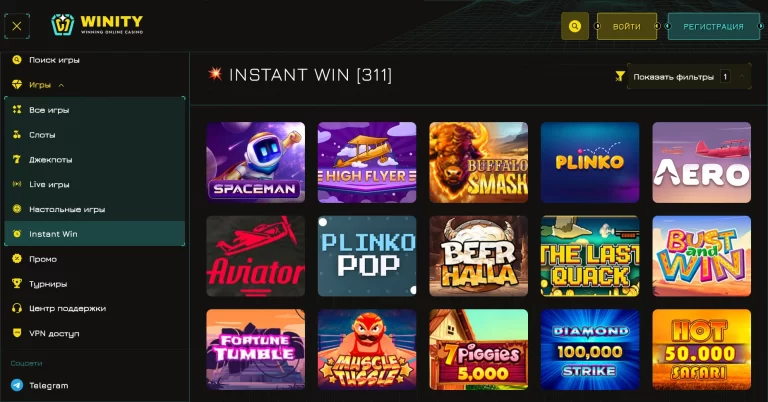
Task: Close the sidebar menu with the X icon
Action: [x=17, y=26]
